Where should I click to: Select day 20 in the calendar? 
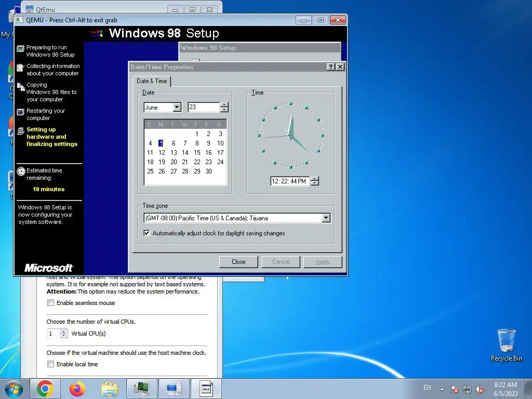coord(174,162)
